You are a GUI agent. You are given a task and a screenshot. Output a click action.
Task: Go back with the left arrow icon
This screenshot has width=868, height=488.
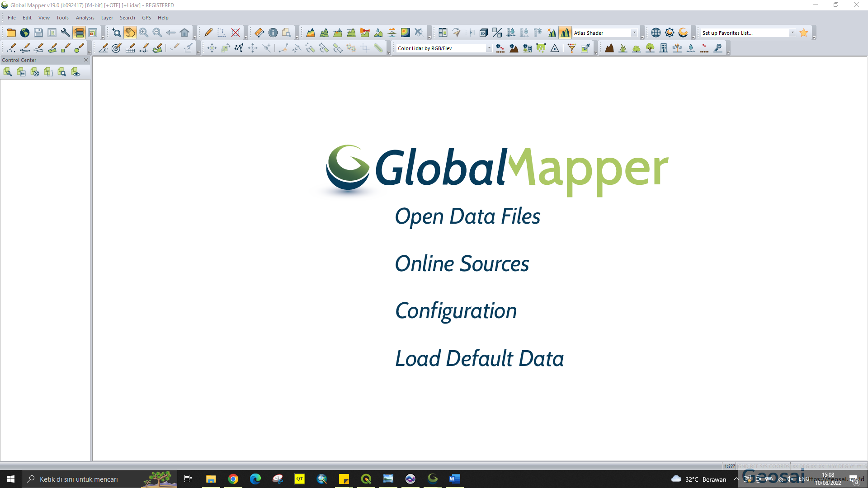point(171,33)
